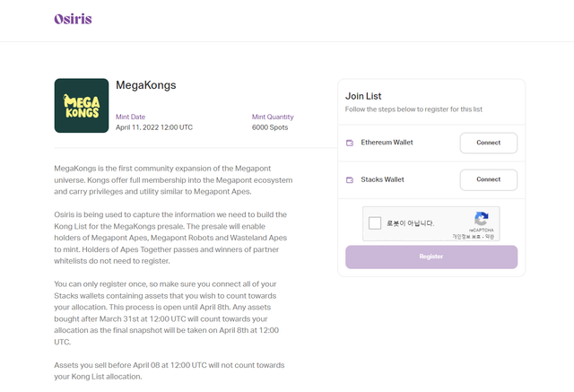Select the 6000 Spots value
574x392 pixels.
[270, 127]
